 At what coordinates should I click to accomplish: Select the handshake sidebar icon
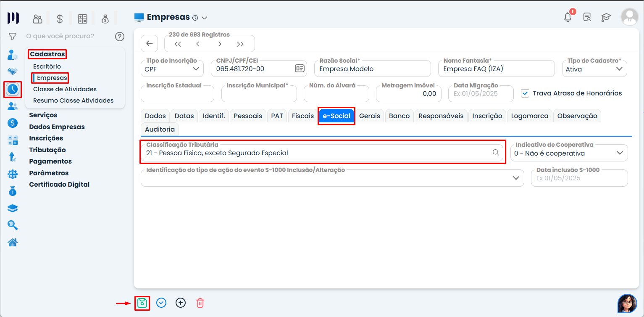point(13,71)
